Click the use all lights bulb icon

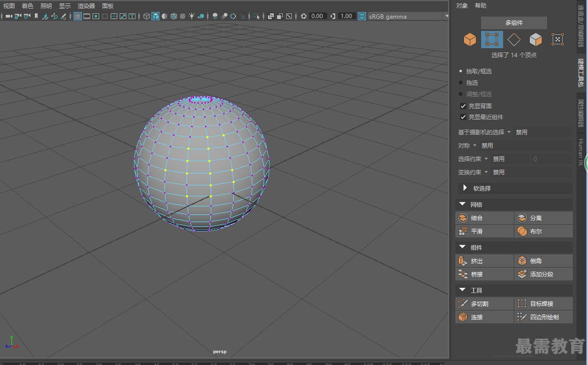(x=192, y=16)
